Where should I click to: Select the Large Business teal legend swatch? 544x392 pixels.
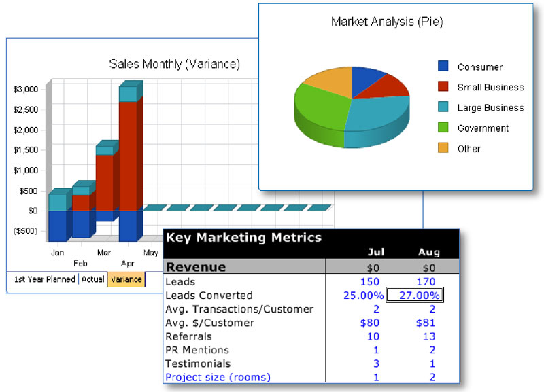[443, 107]
